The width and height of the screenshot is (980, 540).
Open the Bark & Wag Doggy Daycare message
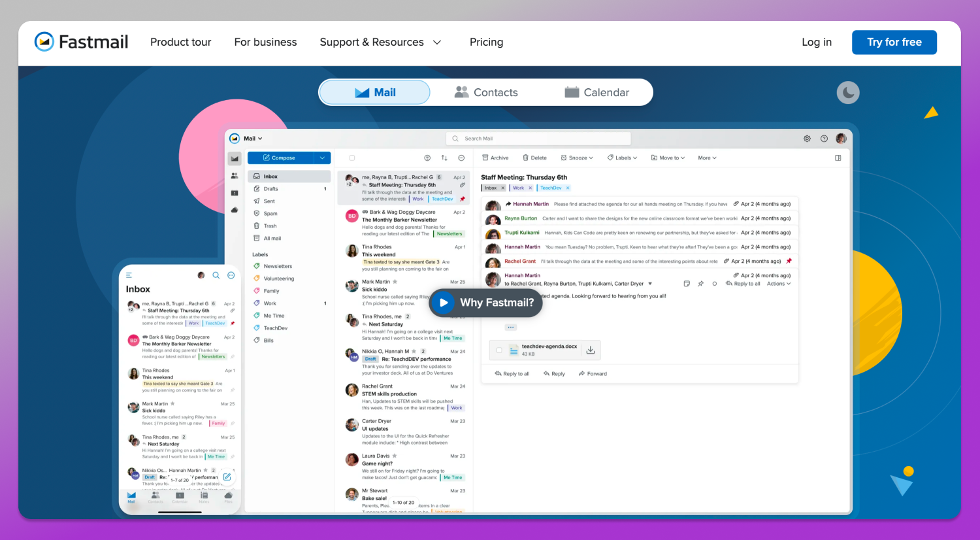(404, 223)
